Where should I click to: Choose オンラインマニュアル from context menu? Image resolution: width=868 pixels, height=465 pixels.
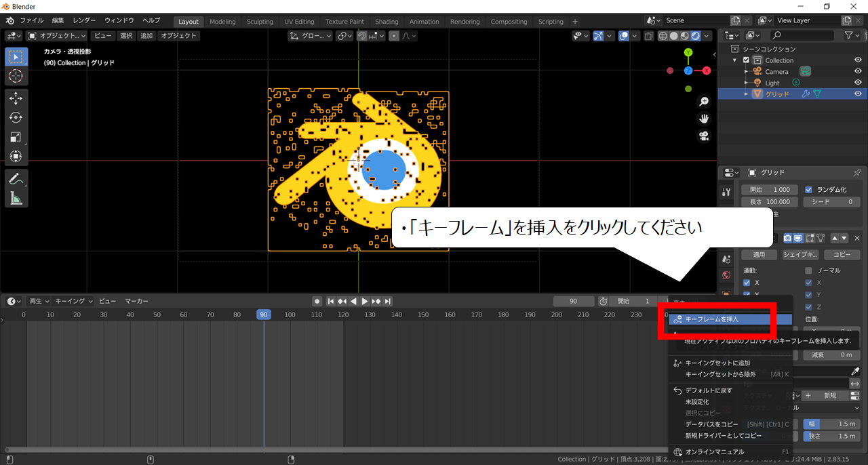click(x=730, y=451)
